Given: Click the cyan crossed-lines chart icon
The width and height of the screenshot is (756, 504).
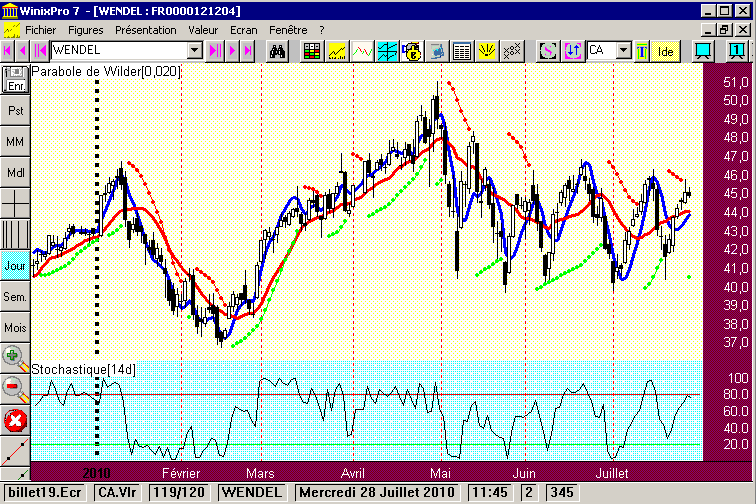Looking at the screenshot, I should coord(387,51).
